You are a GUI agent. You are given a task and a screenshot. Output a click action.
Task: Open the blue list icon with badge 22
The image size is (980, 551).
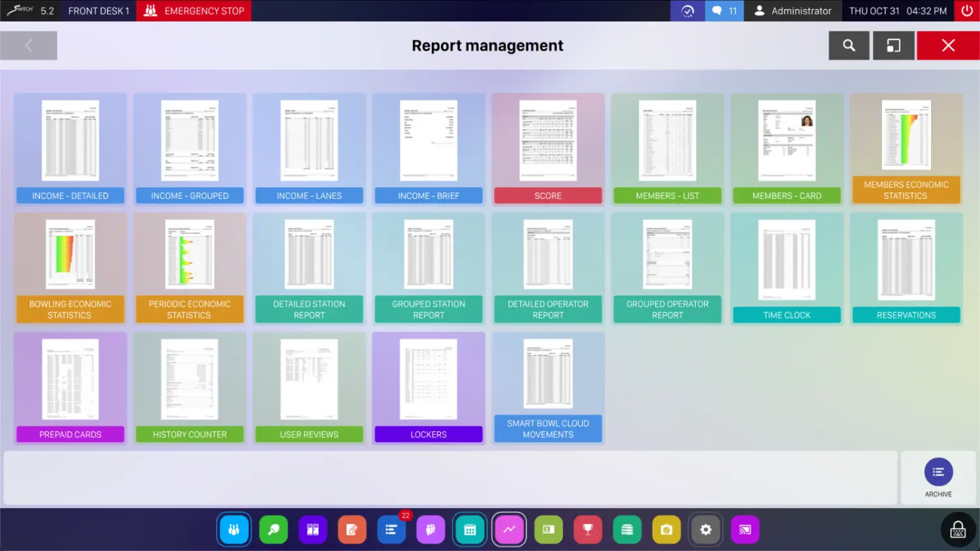pos(391,529)
